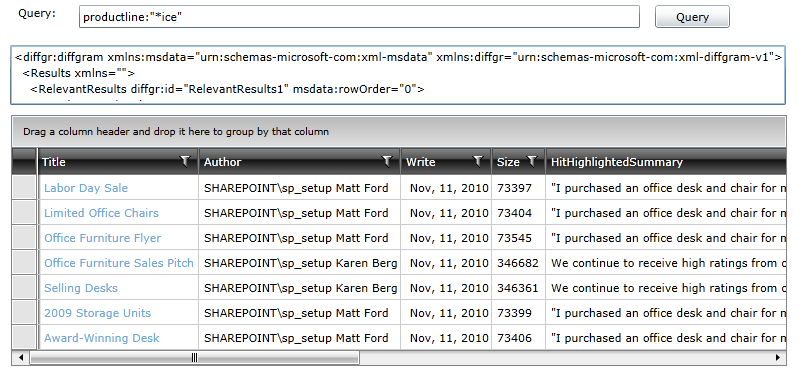Click the RelevantResults XML line
The image size is (804, 384).
[x=227, y=89]
